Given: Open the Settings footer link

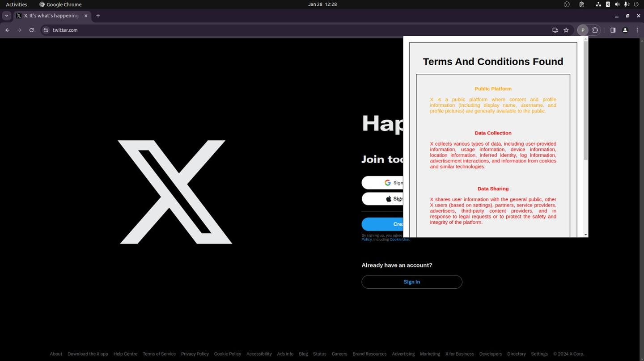Looking at the screenshot, I should (539, 354).
